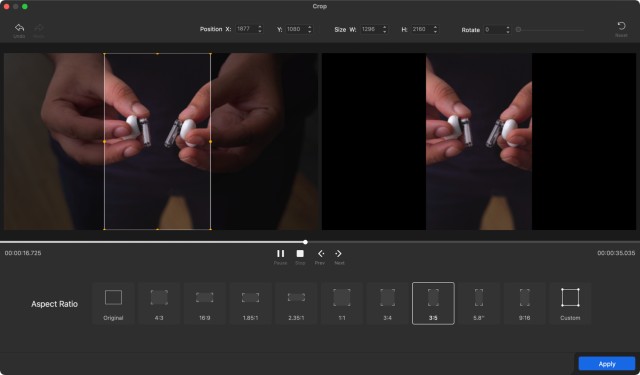Select the Original aspect ratio
Screen dimensions: 640x375
coord(113,303)
